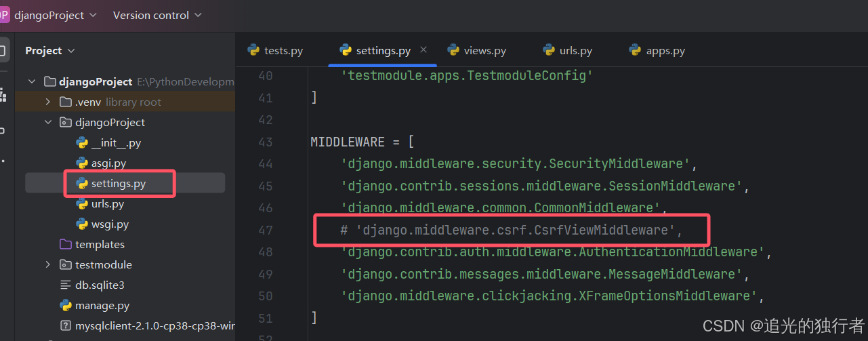Click the CommonMiddleware string
Image resolution: width=868 pixels, height=341 pixels.
500,208
